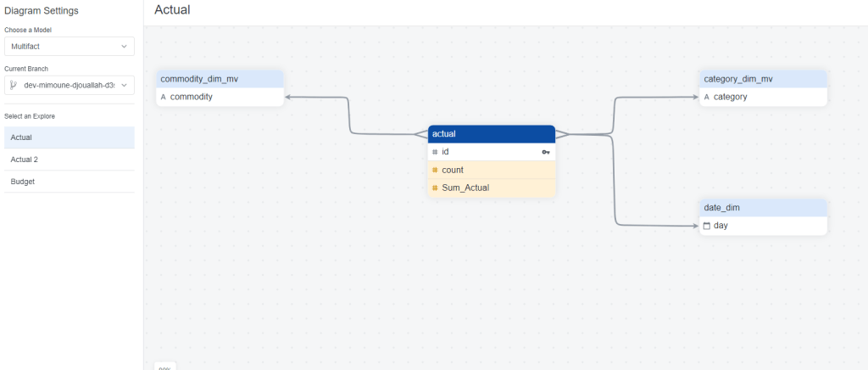Click the Sum_Actual measure row

point(492,188)
